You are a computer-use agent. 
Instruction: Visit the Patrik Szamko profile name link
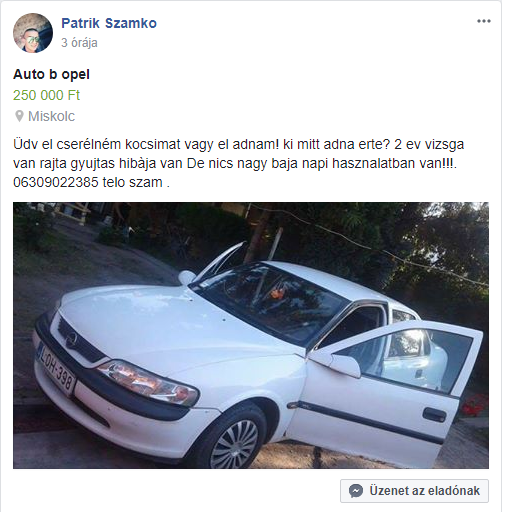(x=109, y=23)
